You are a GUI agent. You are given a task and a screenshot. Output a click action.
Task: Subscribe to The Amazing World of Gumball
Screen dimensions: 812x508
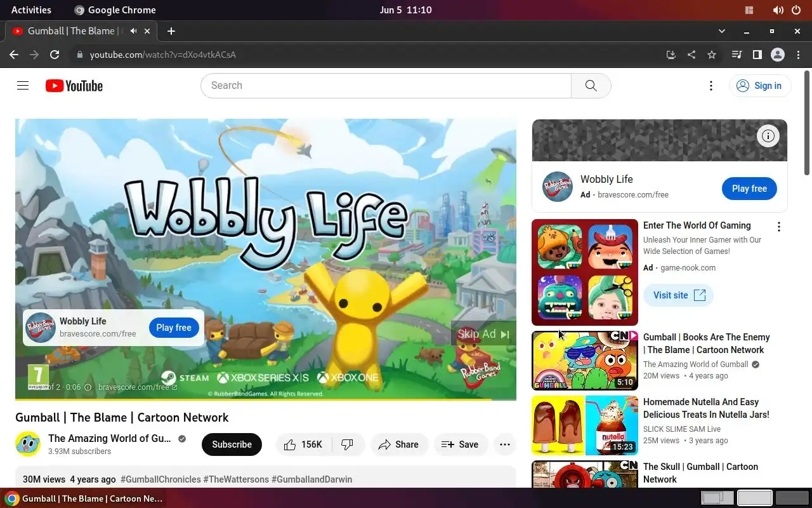pyautogui.click(x=232, y=444)
